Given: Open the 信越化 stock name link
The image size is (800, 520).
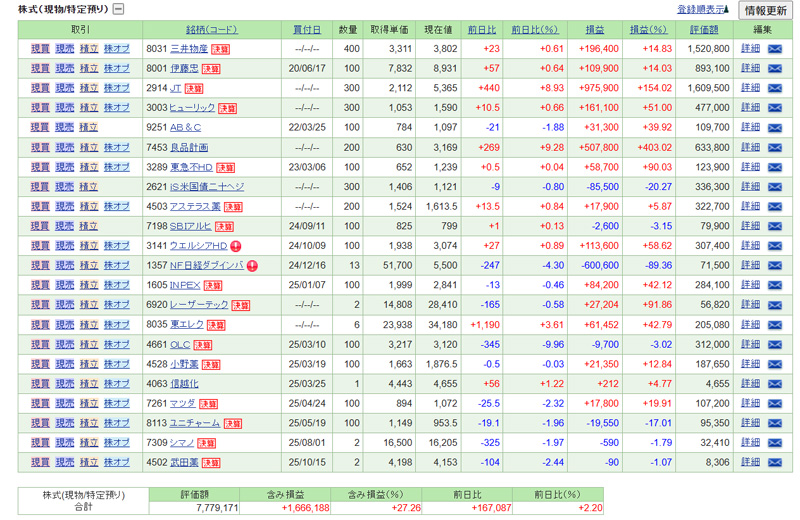Looking at the screenshot, I should pyautogui.click(x=184, y=384).
